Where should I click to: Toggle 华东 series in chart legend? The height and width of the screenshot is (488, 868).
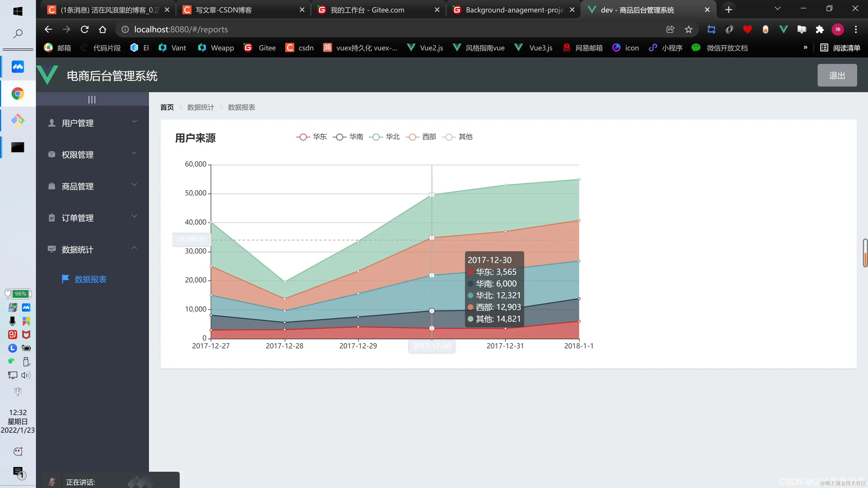point(311,137)
